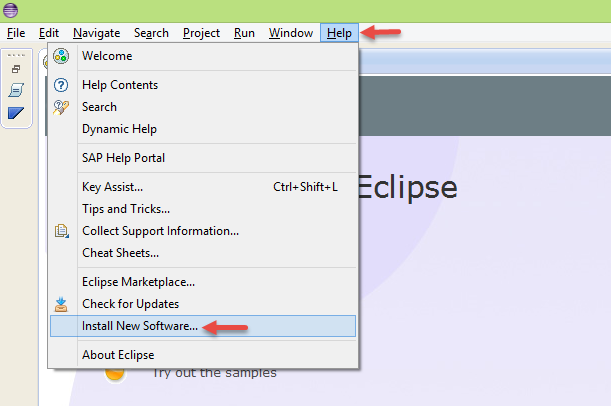Select Install New Software from Help menu
Viewport: 611px width, 406px height.
click(140, 326)
